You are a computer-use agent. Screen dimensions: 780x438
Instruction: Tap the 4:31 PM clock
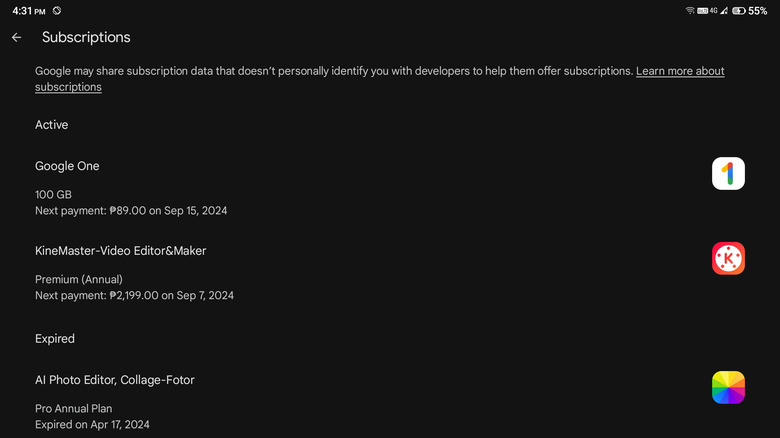coord(29,10)
